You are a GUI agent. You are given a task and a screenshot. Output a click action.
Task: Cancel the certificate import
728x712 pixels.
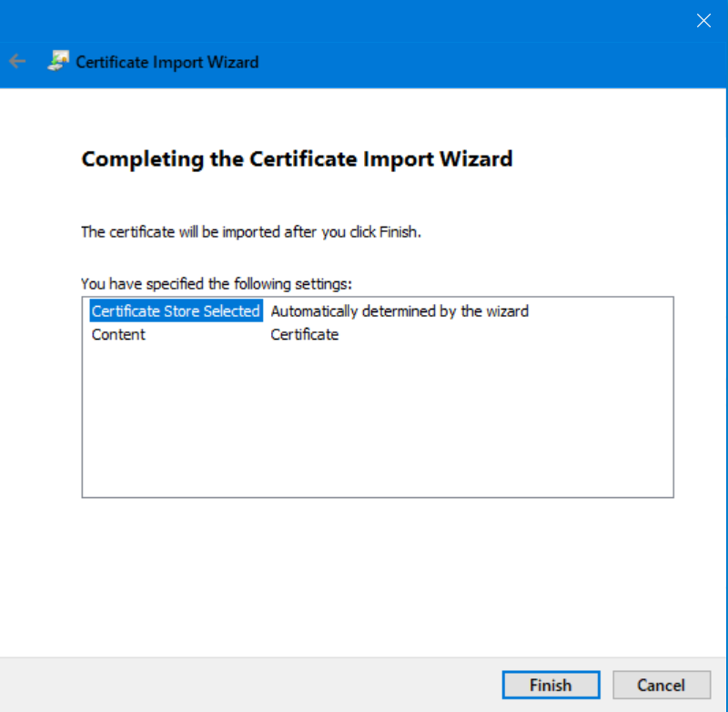point(661,685)
